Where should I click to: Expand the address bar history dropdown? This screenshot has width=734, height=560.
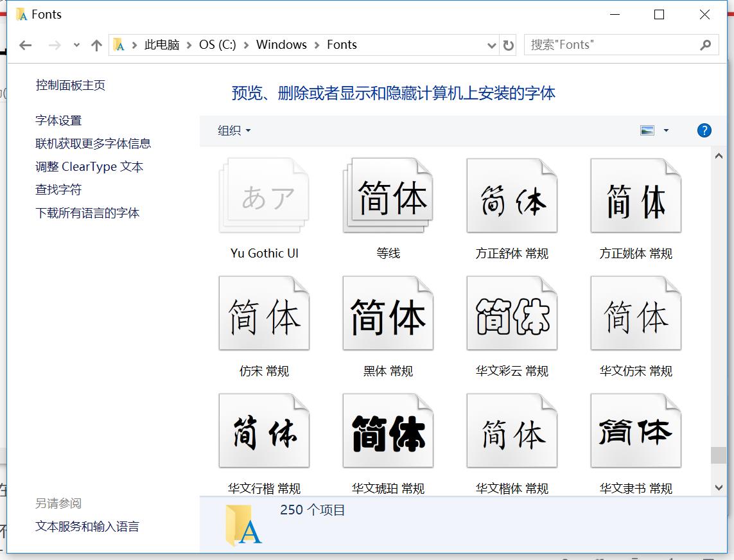[x=492, y=45]
